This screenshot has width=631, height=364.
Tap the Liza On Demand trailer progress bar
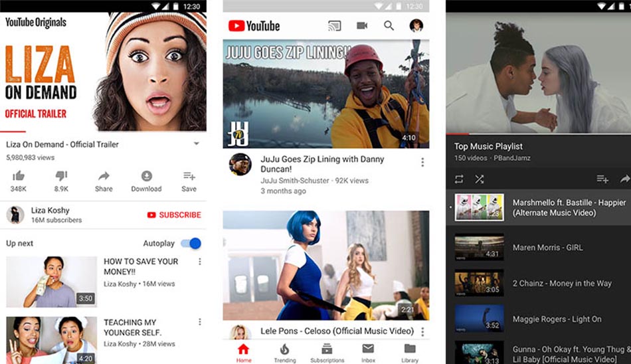click(103, 132)
